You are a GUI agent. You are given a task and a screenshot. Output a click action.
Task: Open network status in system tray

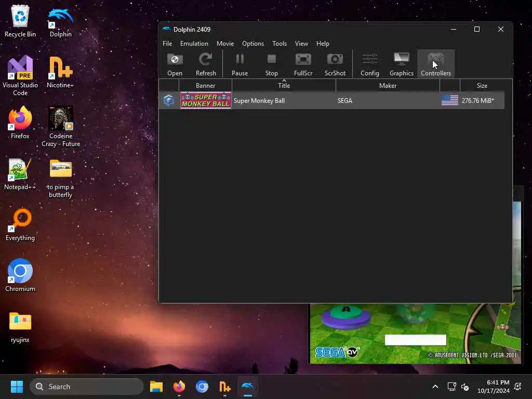[x=451, y=387]
